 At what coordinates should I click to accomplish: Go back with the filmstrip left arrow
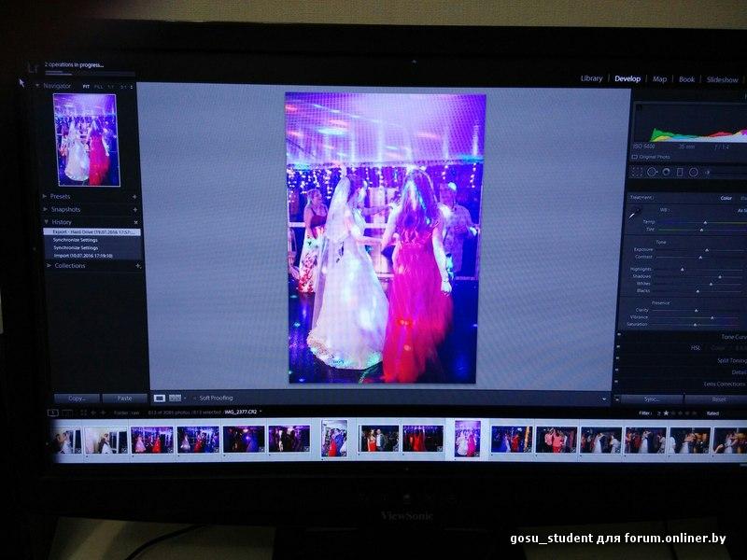click(x=93, y=413)
